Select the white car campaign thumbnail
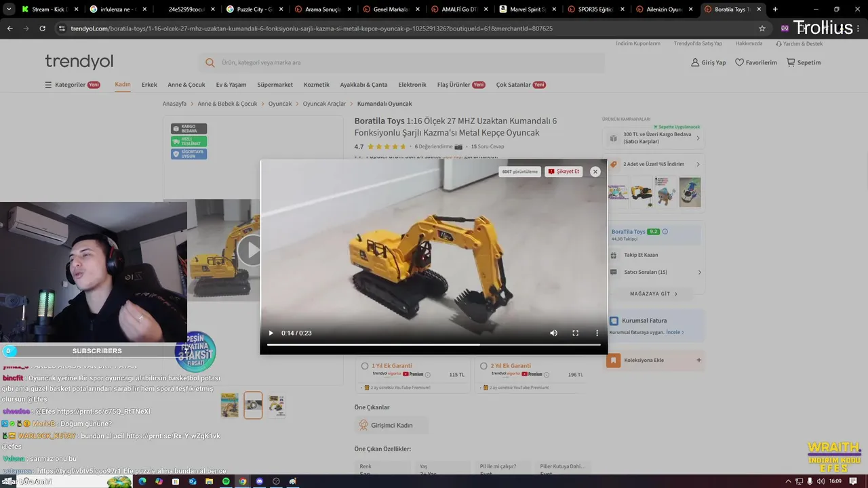 (690, 192)
